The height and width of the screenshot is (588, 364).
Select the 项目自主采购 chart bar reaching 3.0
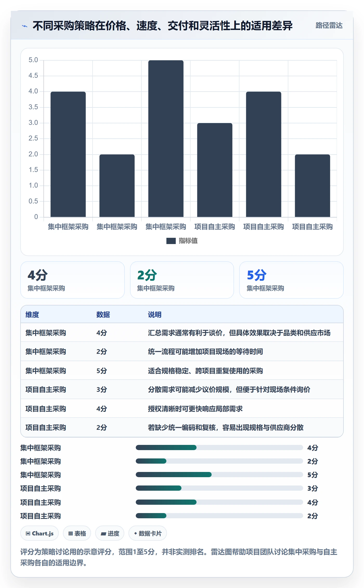pos(215,170)
